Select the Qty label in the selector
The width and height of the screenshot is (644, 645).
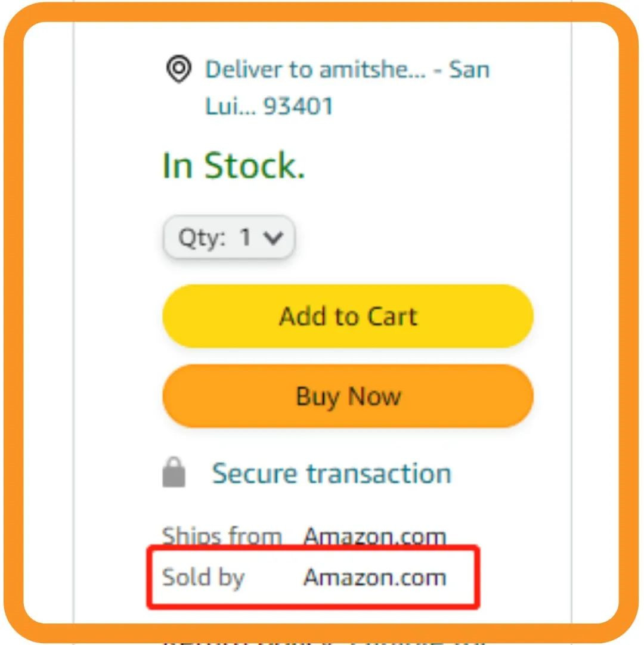coord(202,238)
